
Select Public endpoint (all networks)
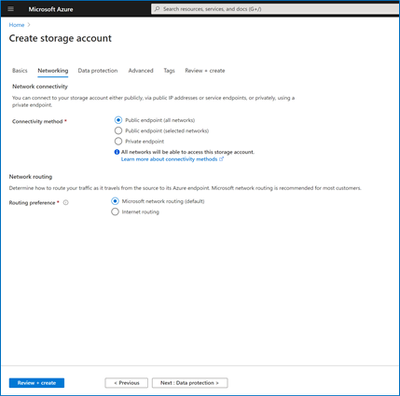point(118,120)
